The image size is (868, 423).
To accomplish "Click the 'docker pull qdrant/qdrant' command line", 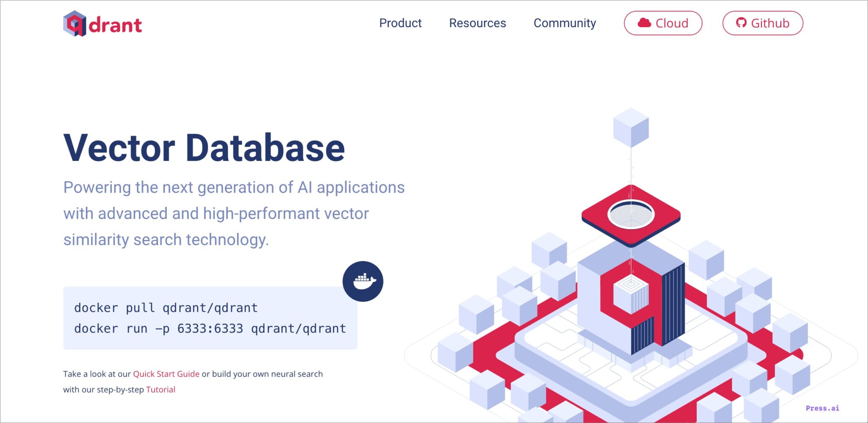I will [166, 308].
